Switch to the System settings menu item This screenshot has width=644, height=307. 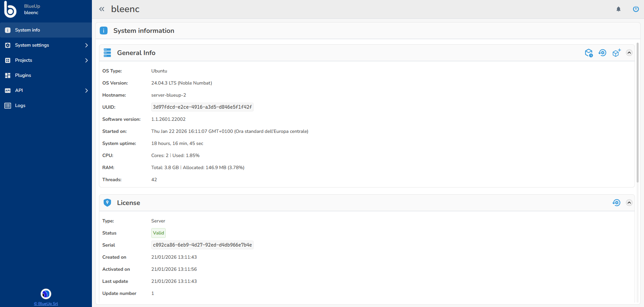pyautogui.click(x=32, y=45)
